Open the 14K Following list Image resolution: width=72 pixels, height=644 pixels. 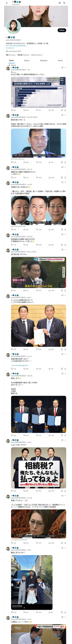pyautogui.click(x=11, y=55)
